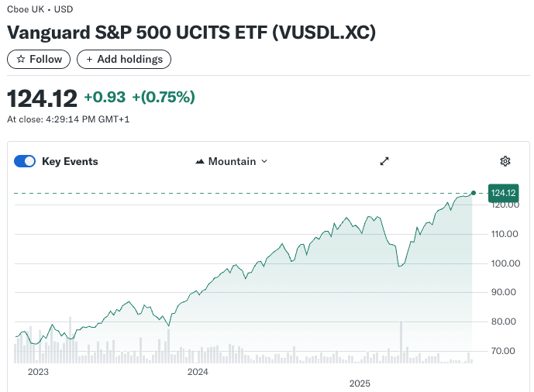The image size is (534, 392).
Task: Click the Key Events label
Action: click(70, 161)
